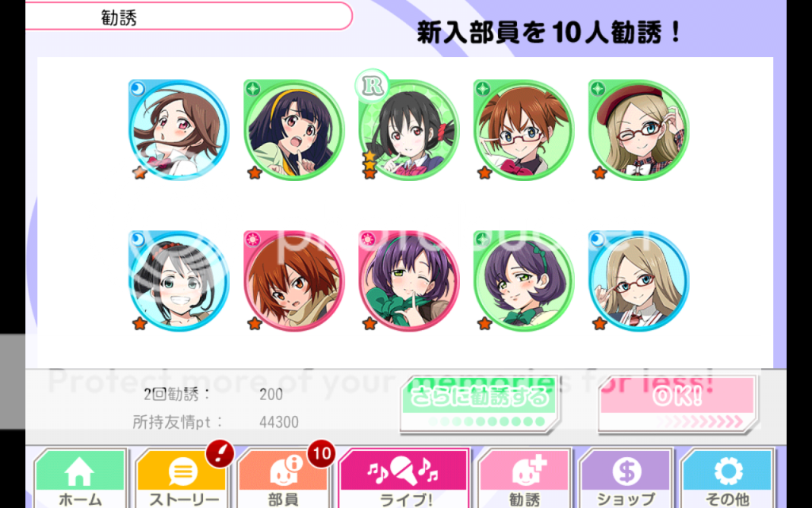Go to the 部員 members tab

click(283, 479)
